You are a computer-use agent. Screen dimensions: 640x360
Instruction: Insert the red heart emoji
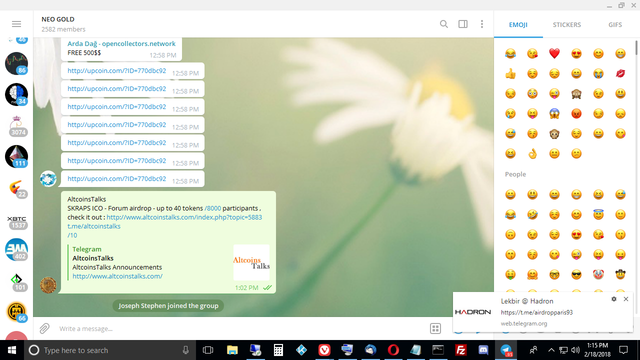(x=554, y=53)
